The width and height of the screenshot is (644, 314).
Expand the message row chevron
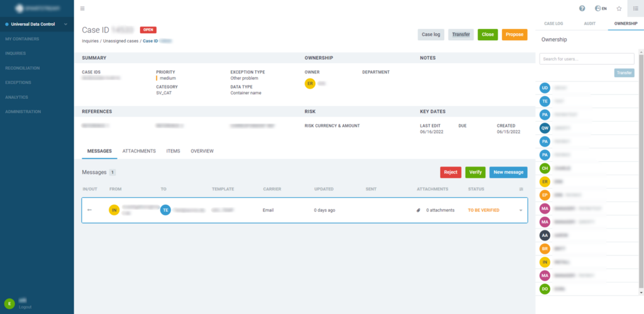(x=521, y=210)
